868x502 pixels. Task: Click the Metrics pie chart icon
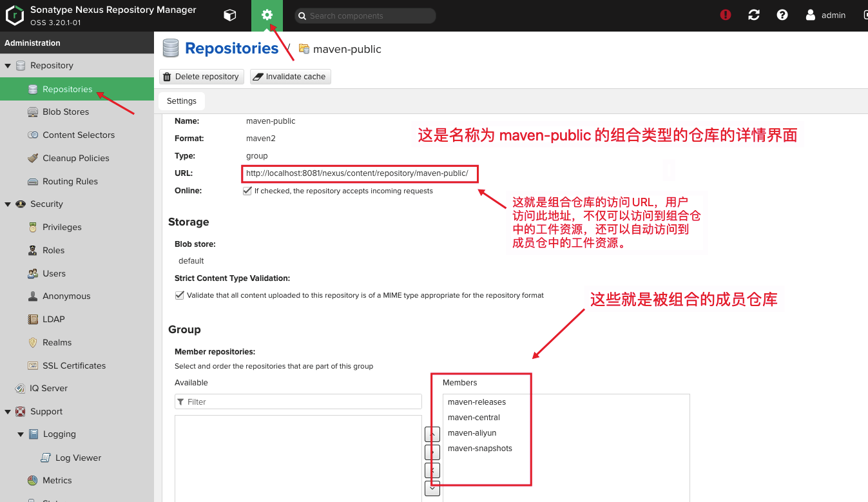point(33,480)
